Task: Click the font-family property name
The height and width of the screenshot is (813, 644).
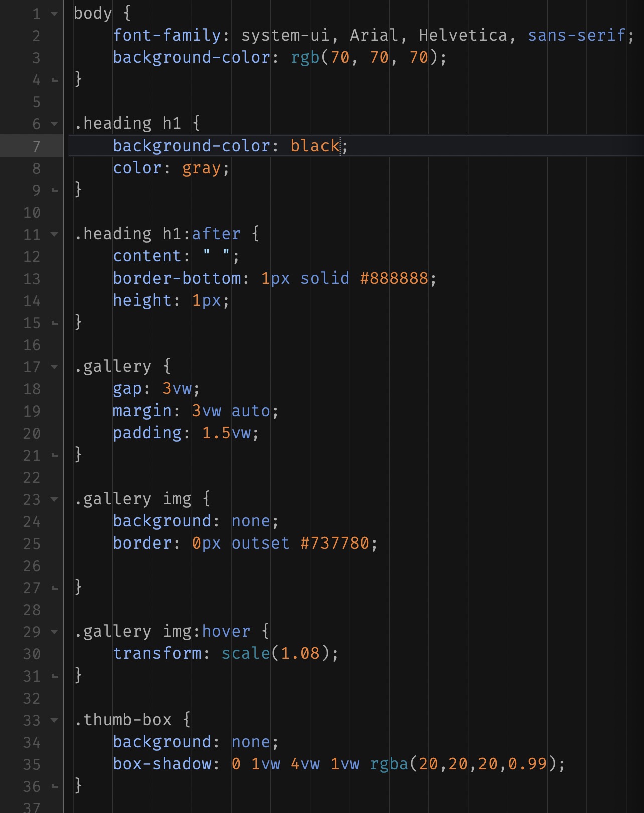Action: click(x=168, y=35)
